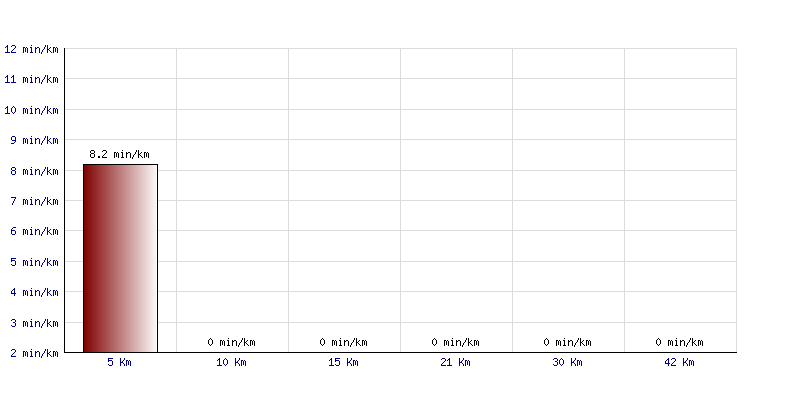The width and height of the screenshot is (800, 400).
Task: Click the 8 min/km y-axis label
Action: pyautogui.click(x=34, y=171)
